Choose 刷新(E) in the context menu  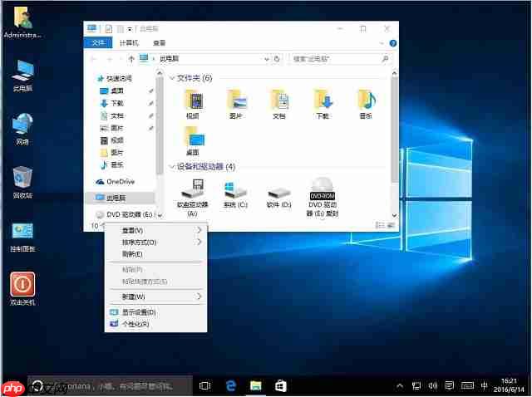click(156, 254)
